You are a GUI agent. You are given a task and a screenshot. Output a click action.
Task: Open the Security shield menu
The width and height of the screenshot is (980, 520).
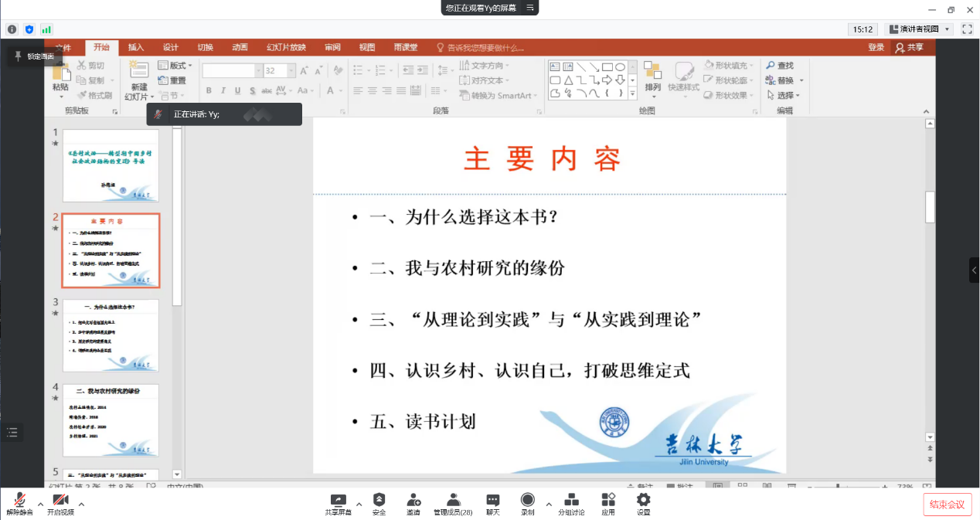(x=379, y=503)
